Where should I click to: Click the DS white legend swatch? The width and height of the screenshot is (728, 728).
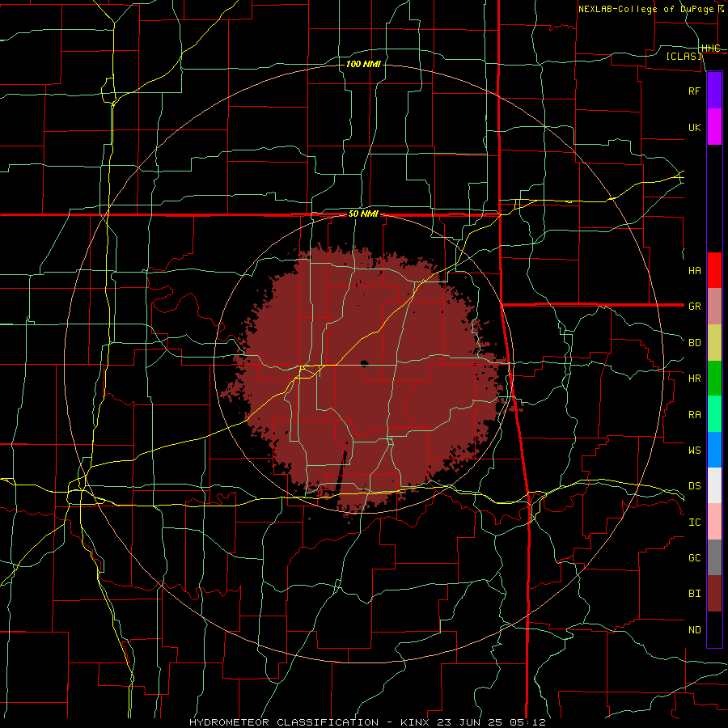point(714,485)
